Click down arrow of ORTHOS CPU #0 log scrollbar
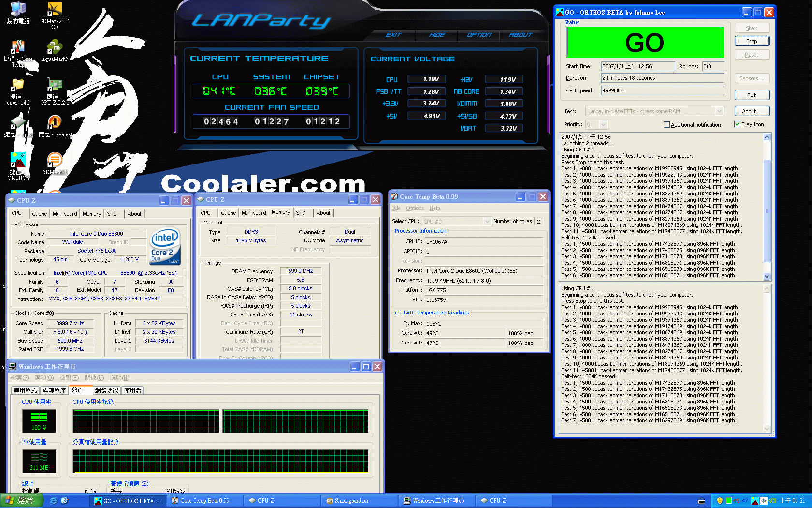The width and height of the screenshot is (812, 508). tap(767, 276)
